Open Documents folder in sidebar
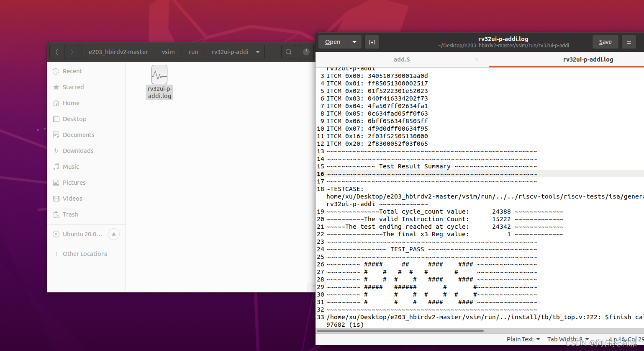 click(86, 135)
